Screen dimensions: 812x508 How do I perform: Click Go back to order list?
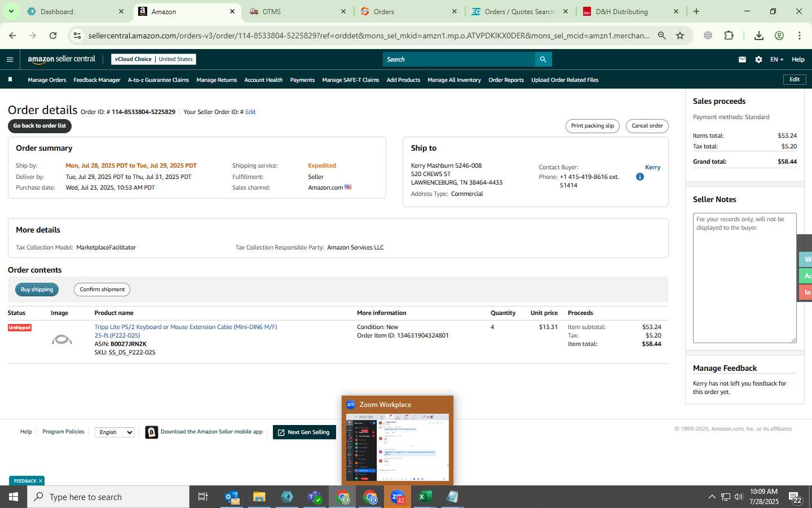[x=39, y=126]
